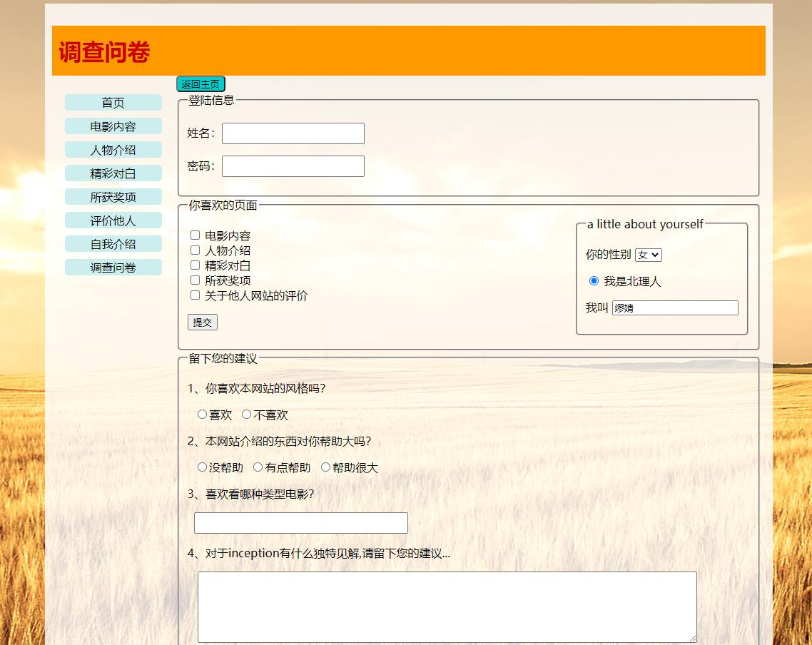Click into the 密码 password field
Viewport: 812px width, 645px height.
[x=293, y=166]
